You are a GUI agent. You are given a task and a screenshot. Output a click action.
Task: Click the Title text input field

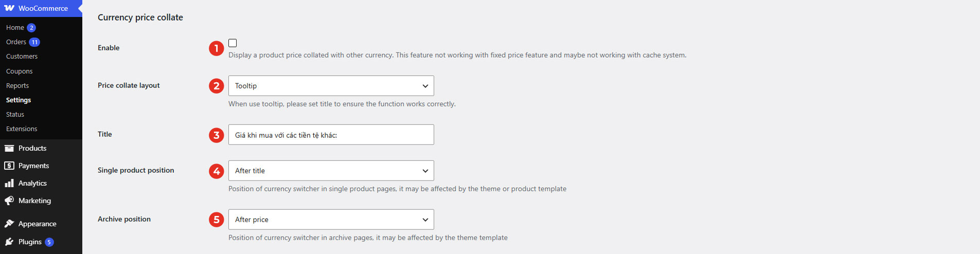[x=331, y=135]
